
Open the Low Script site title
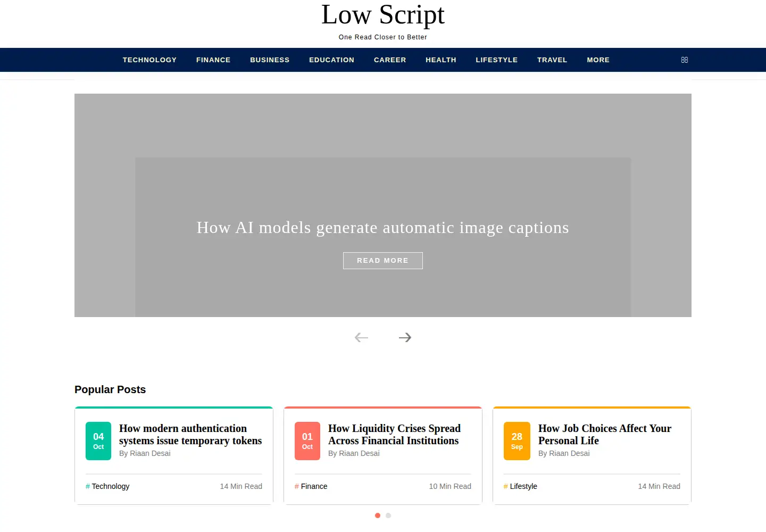coord(383,15)
